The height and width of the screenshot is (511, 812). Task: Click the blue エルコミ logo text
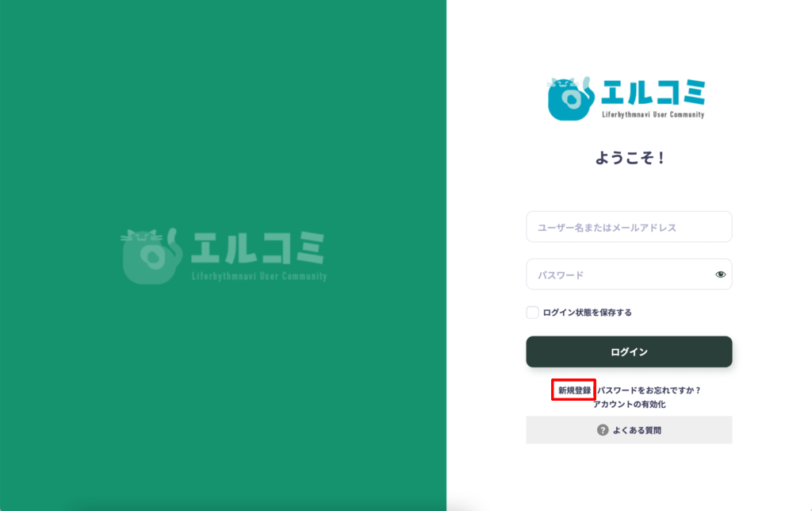[x=653, y=92]
